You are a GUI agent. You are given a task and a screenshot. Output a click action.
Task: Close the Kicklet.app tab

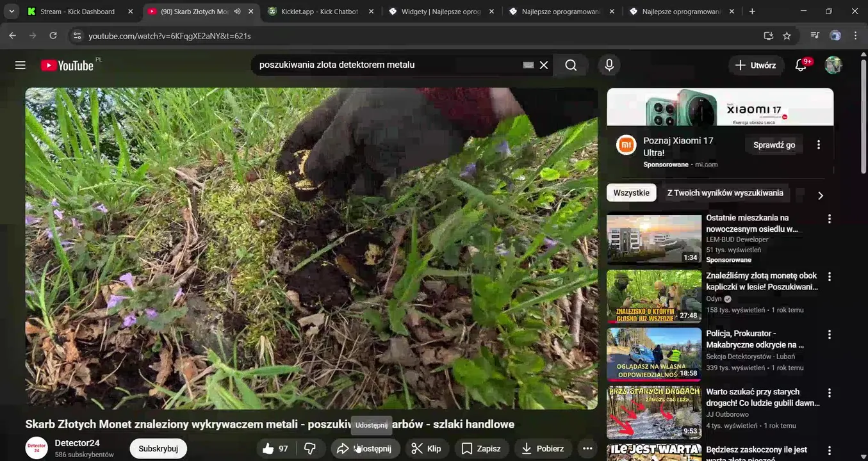coord(371,12)
